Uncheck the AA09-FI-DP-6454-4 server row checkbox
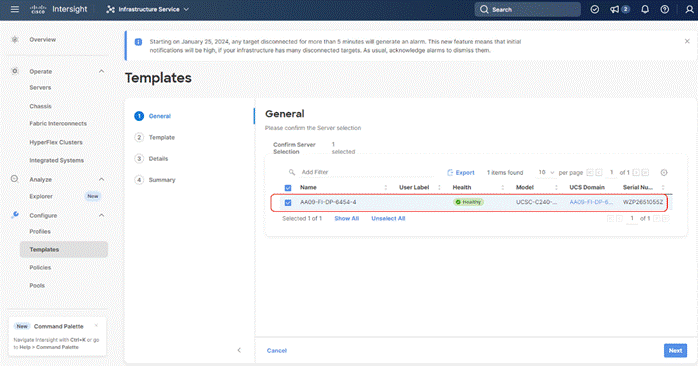 coord(288,203)
